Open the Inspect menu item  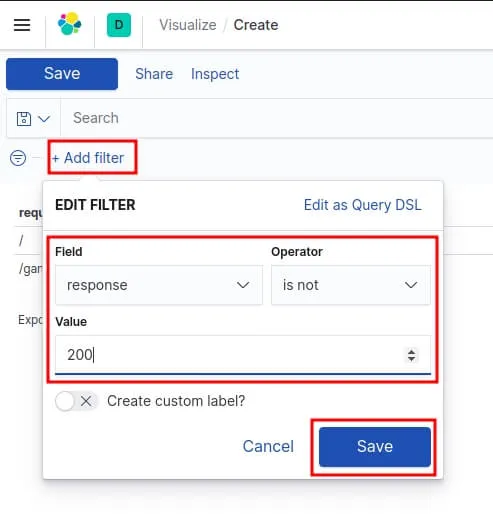coord(215,74)
